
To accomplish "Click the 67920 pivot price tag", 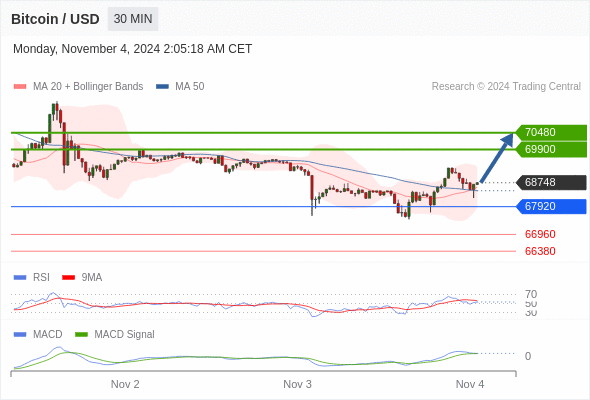I will click(x=551, y=207).
